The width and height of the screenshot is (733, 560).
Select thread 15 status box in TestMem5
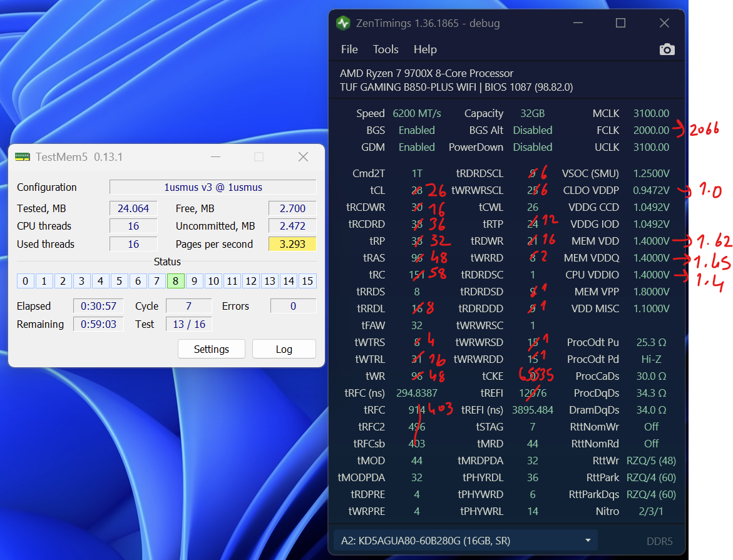(307, 281)
